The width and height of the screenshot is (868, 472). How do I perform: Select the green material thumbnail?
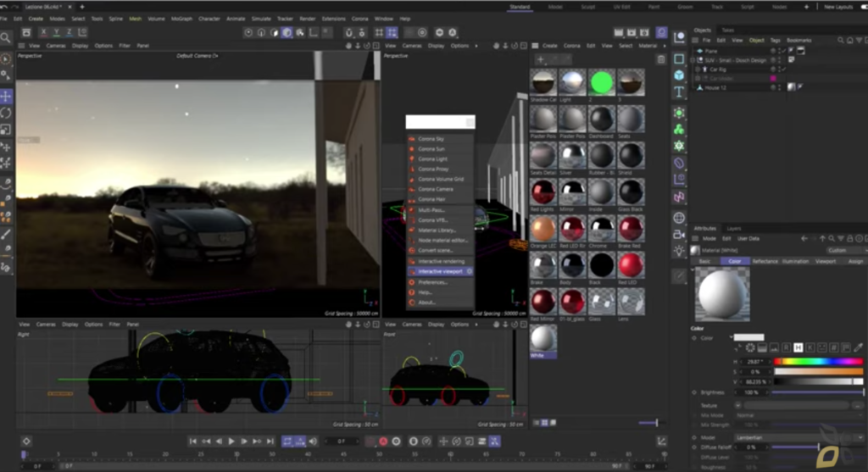click(602, 82)
